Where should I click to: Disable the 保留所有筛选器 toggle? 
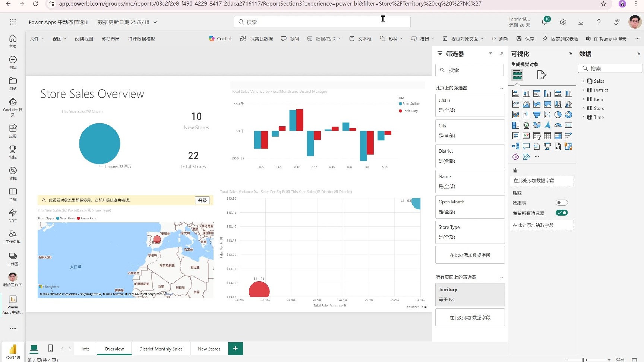pyautogui.click(x=562, y=213)
